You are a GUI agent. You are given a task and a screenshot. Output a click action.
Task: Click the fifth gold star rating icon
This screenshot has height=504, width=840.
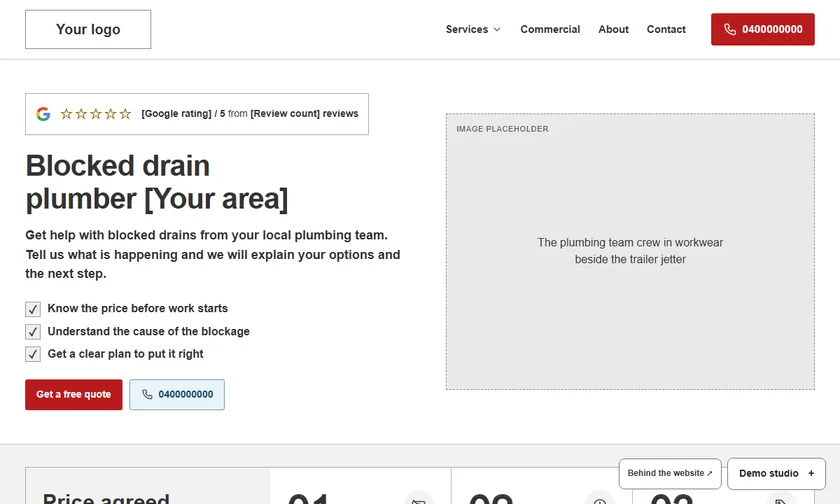125,114
